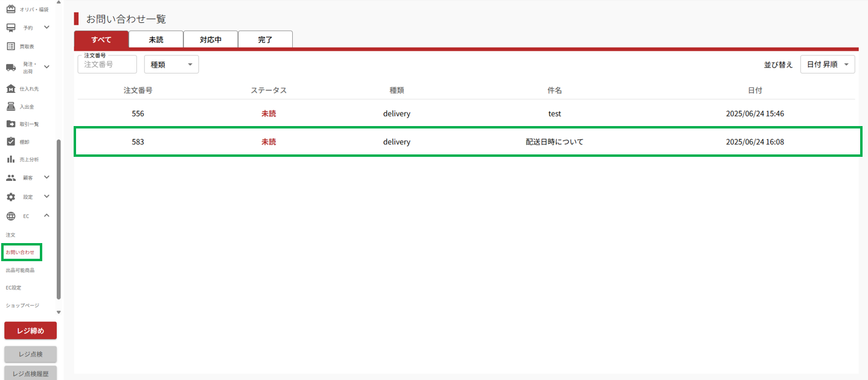This screenshot has height=380, width=868.
Task: Open 入出金 cash register icon
Action: coord(11,107)
